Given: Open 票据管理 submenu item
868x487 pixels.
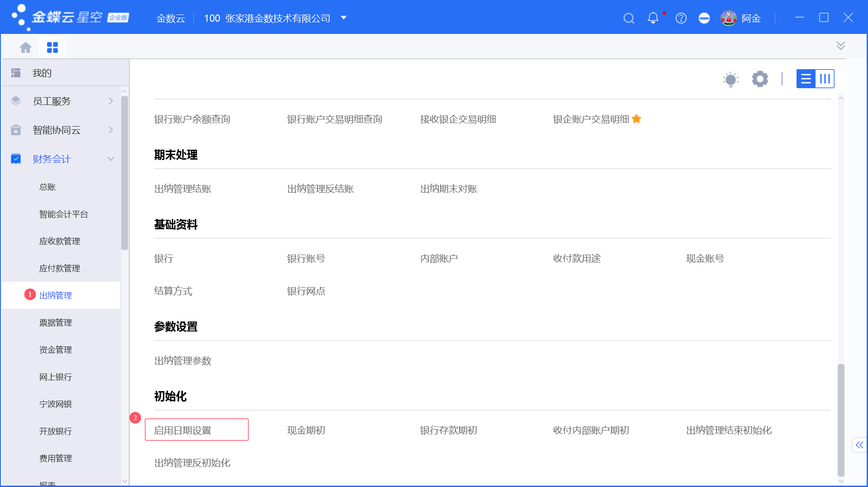Looking at the screenshot, I should click(56, 322).
